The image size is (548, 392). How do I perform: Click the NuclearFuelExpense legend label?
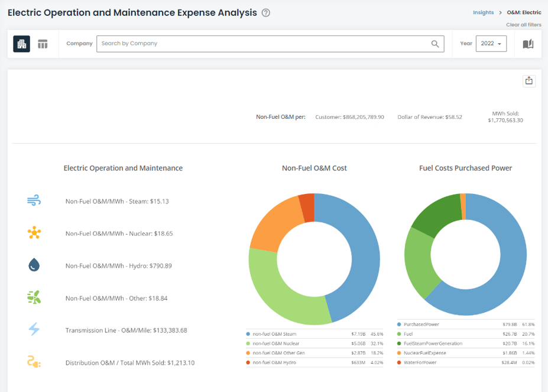(425, 353)
